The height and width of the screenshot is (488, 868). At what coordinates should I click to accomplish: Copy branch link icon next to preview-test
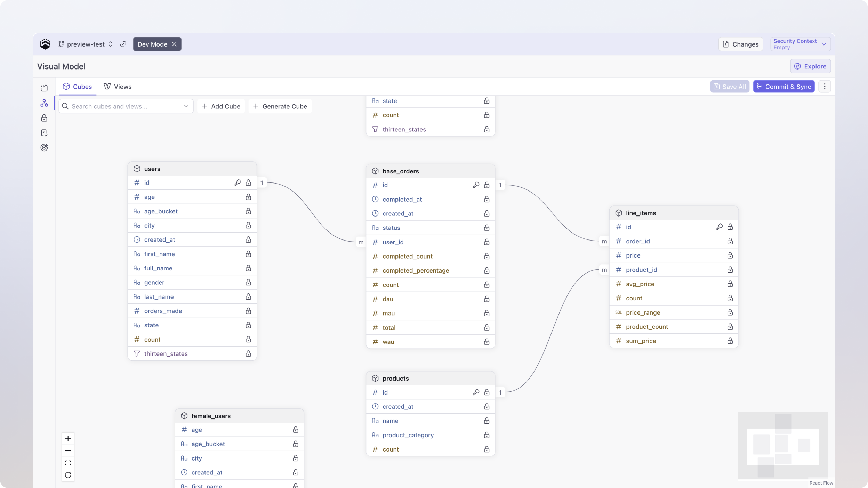[x=123, y=44]
